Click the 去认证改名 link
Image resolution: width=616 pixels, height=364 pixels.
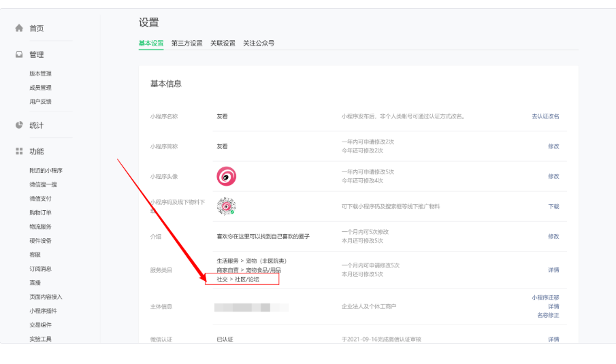click(545, 116)
